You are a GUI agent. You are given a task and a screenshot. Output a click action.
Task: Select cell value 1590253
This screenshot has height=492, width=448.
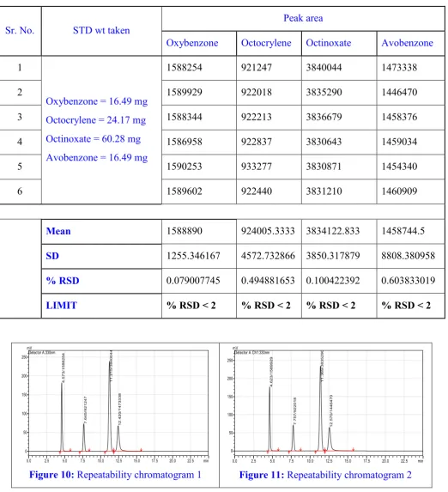click(185, 167)
